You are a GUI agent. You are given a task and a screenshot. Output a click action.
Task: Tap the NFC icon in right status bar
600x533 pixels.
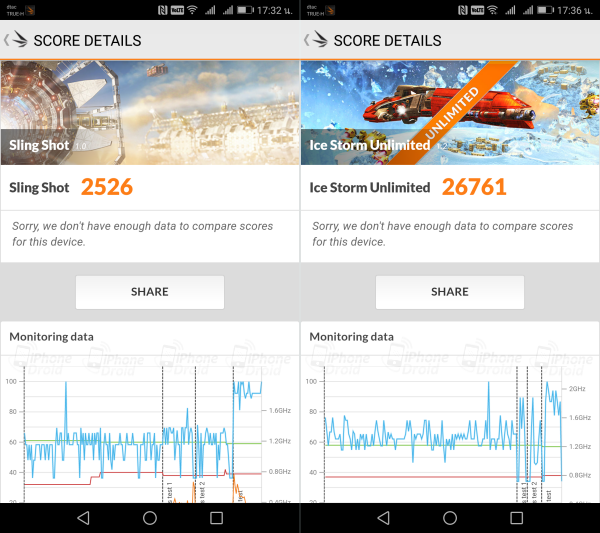coord(462,10)
